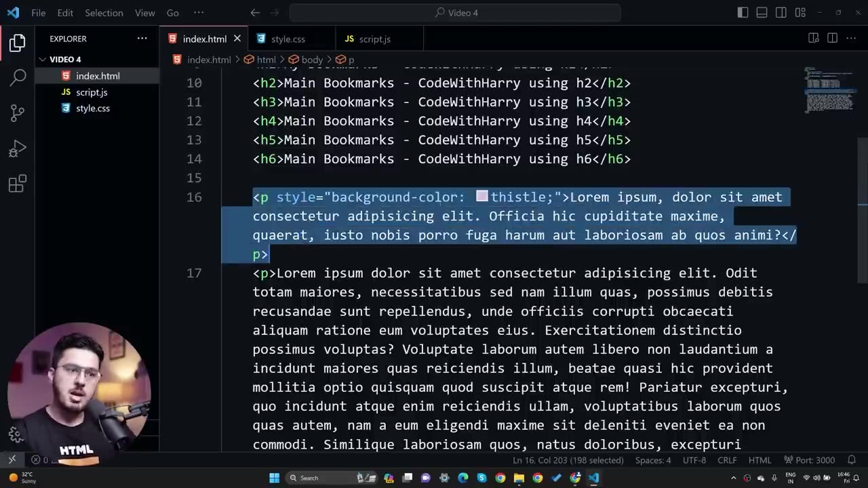
Task: Open the Edit menu
Action: (65, 13)
